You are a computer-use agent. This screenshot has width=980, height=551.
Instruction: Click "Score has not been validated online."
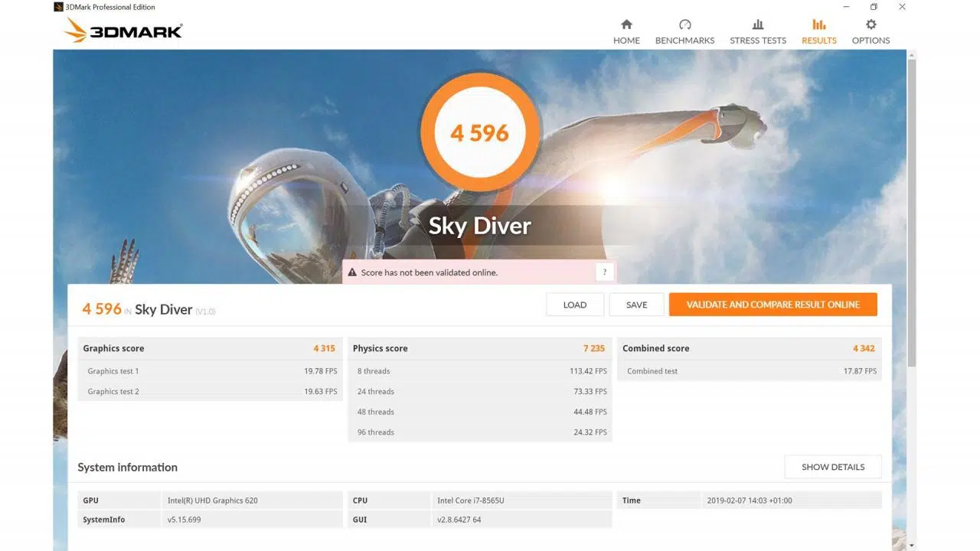point(429,272)
